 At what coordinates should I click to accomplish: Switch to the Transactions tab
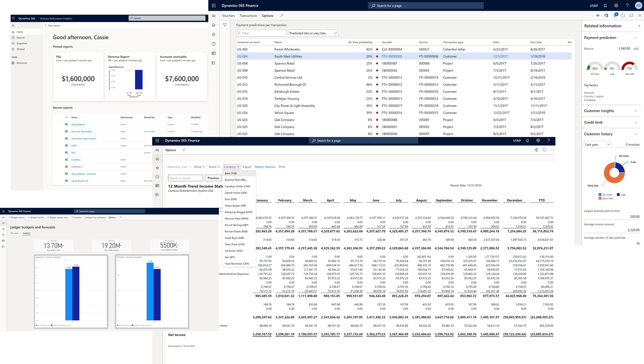[x=248, y=16]
